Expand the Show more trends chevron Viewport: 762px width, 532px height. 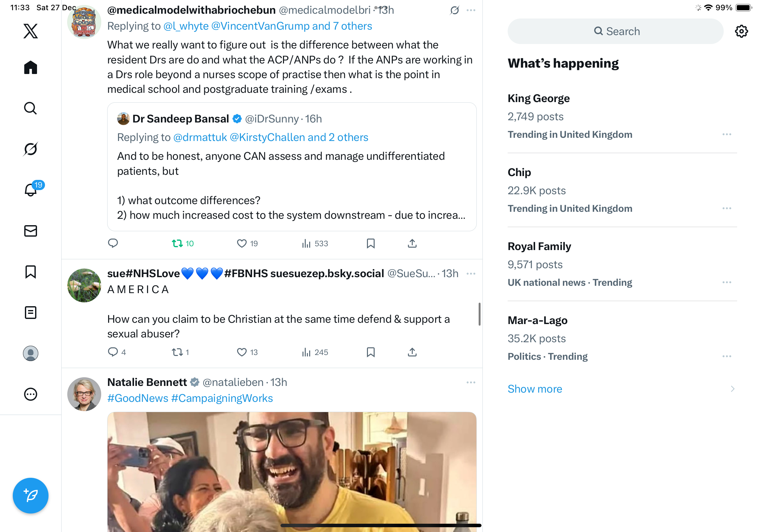(732, 389)
